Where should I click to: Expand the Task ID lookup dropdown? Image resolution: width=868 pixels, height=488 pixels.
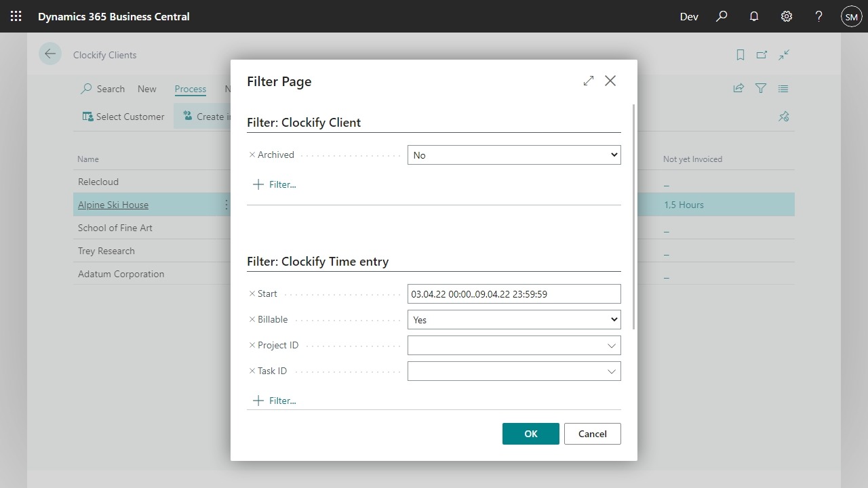pyautogui.click(x=611, y=371)
